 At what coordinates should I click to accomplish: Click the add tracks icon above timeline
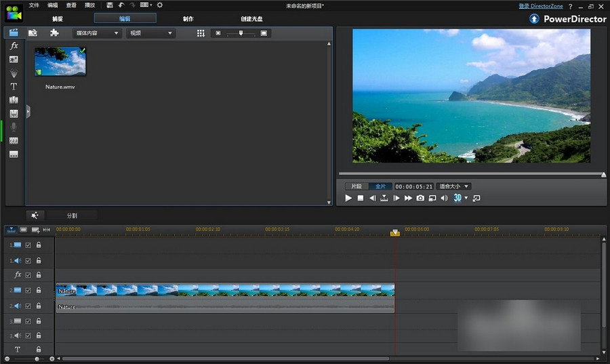point(35,230)
